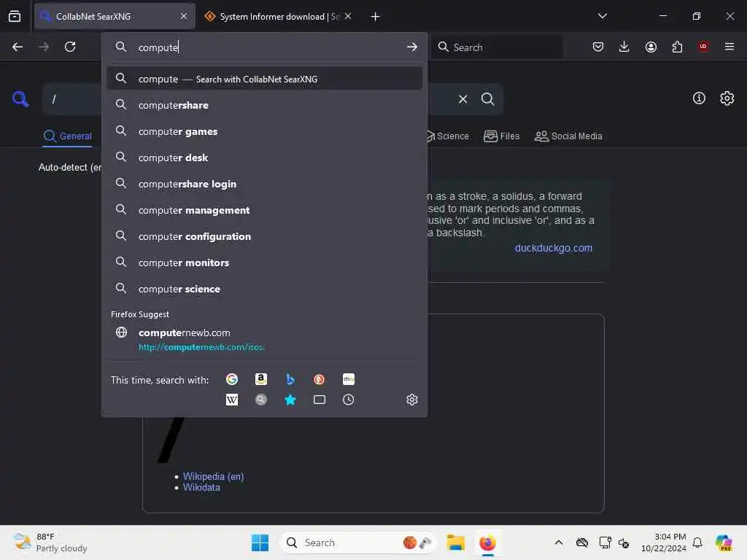Select the Science search category
Screen dimensions: 747x560
447,136
